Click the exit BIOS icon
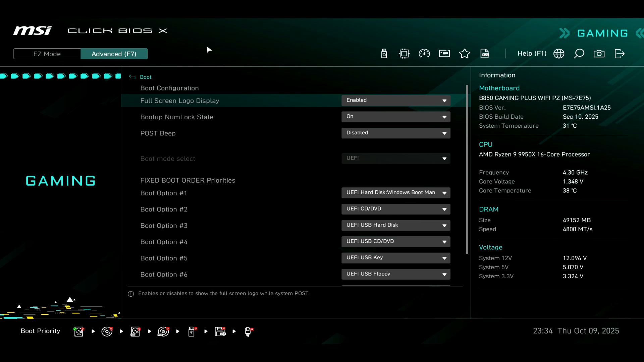Image resolution: width=644 pixels, height=362 pixels. pyautogui.click(x=620, y=54)
